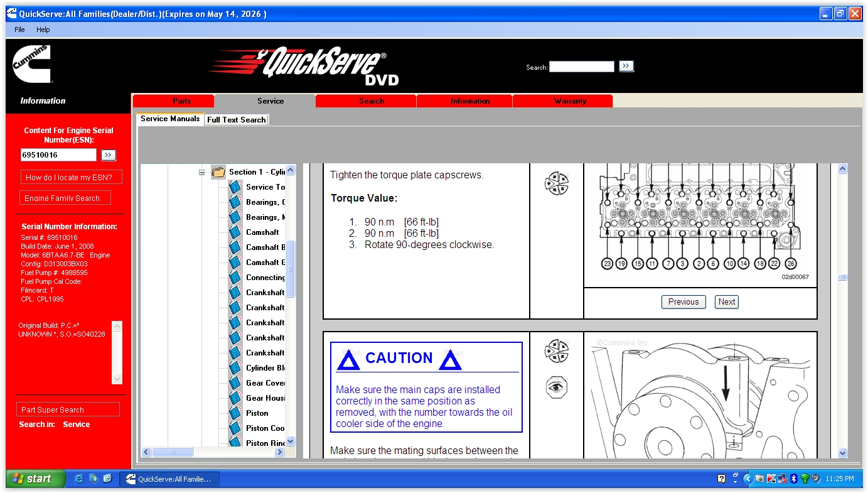Click the book icon beside Bearings, C
This screenshot has height=493, width=868.
235,202
